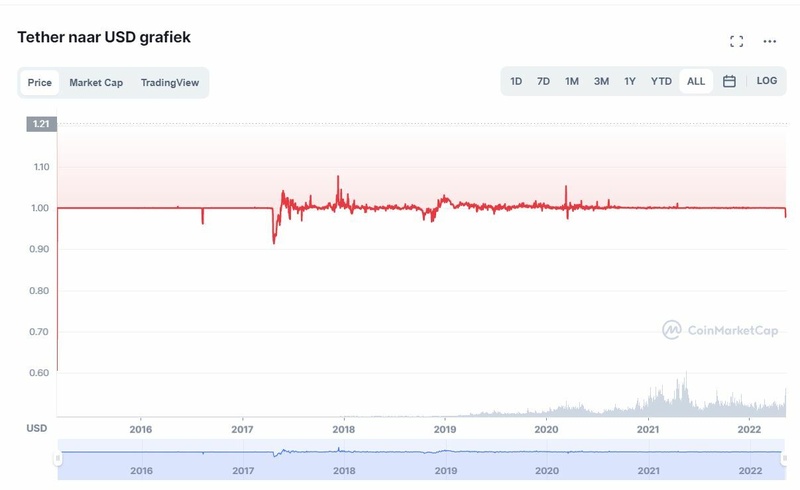Click the 1.21 price label on y-axis
The image size is (800, 490).
pos(43,124)
